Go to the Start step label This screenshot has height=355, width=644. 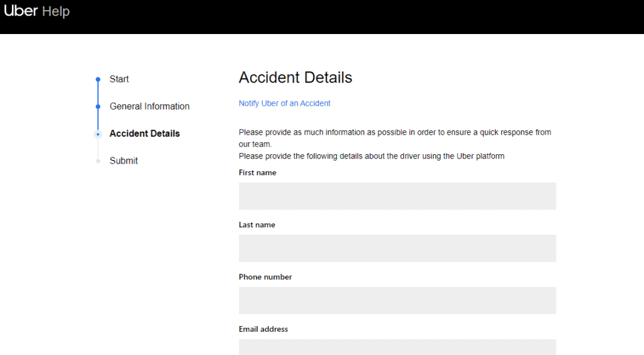pyautogui.click(x=119, y=79)
